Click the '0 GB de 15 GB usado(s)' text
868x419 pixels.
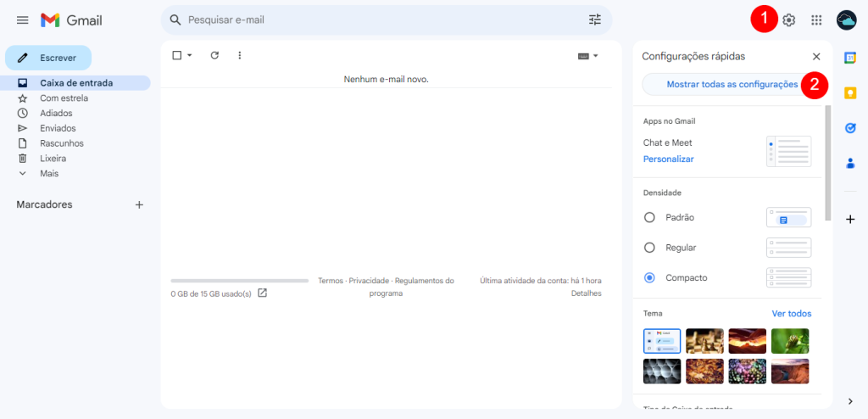coord(211,293)
